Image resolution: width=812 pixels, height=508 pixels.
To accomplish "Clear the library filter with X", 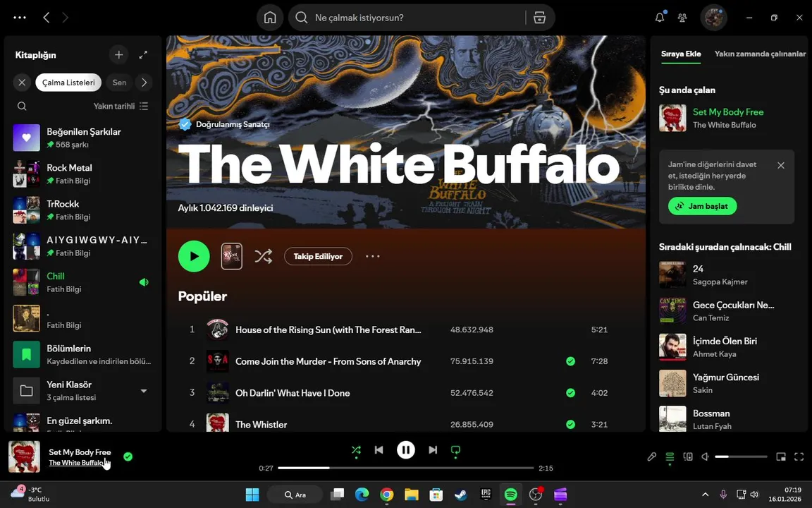I will [22, 82].
